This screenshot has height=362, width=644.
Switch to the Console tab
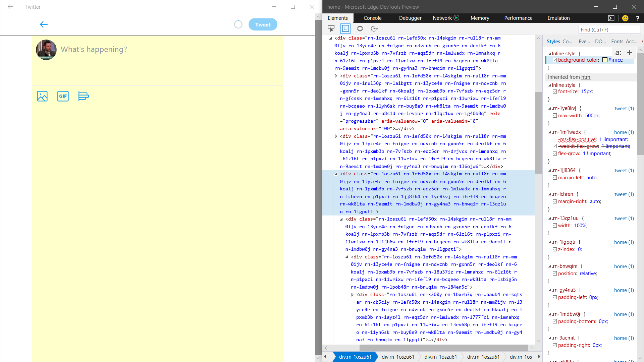click(372, 18)
